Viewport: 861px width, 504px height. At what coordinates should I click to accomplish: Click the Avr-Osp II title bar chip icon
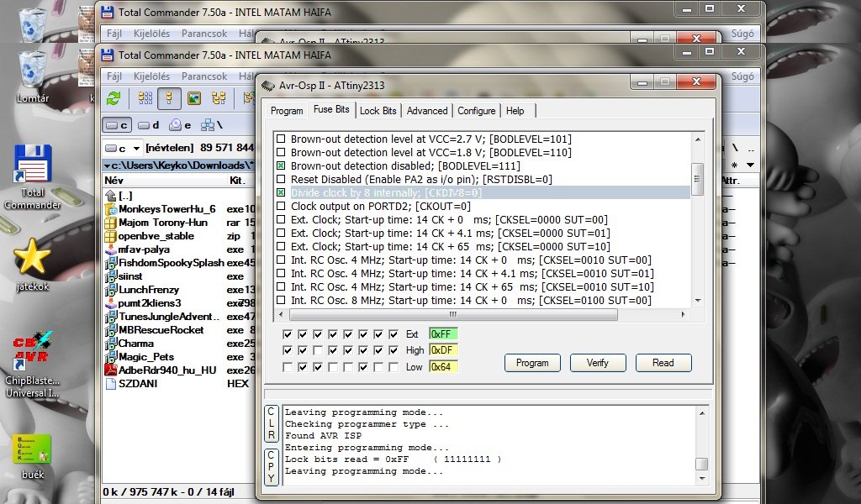(x=268, y=86)
